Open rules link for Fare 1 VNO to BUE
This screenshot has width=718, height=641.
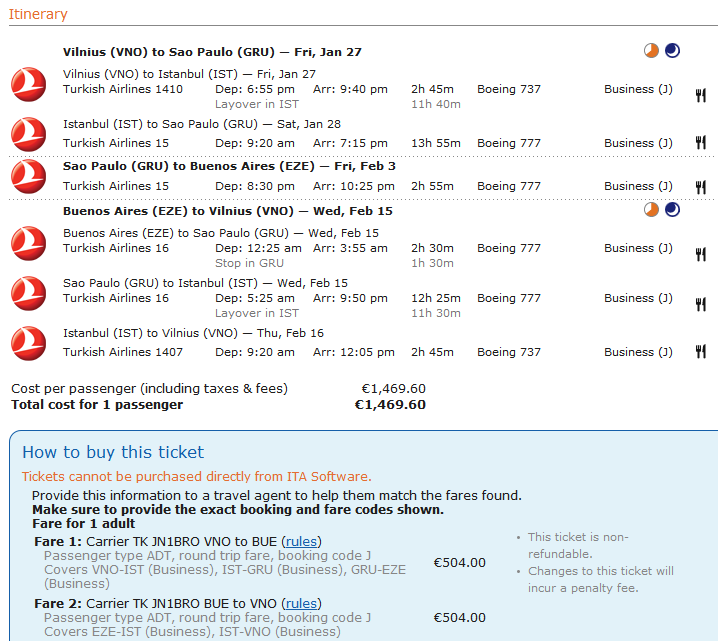point(301,542)
